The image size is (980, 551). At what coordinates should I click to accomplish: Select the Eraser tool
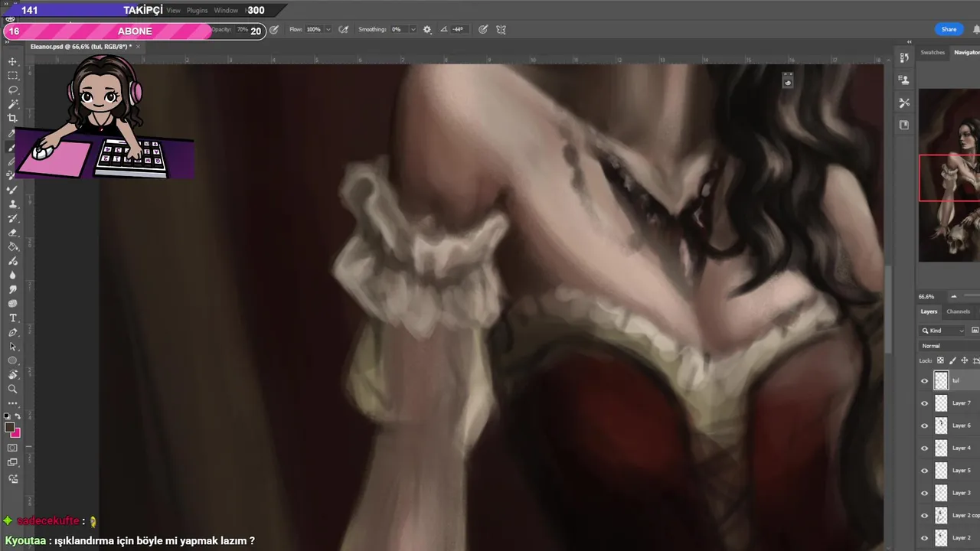pyautogui.click(x=12, y=233)
